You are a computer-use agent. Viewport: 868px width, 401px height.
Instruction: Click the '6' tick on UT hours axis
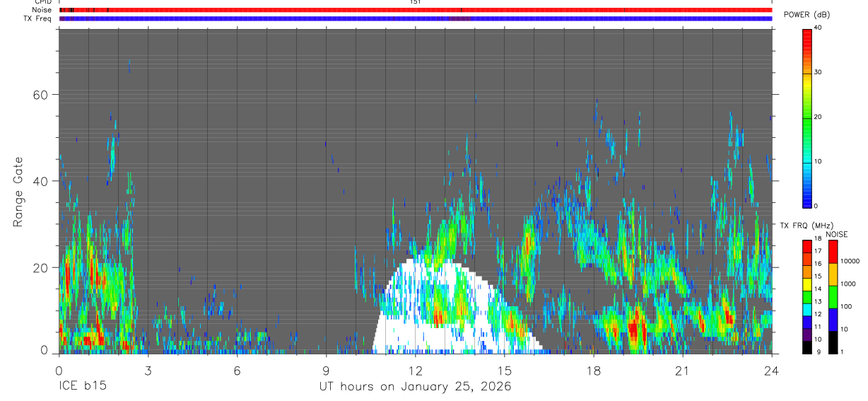coord(237,370)
